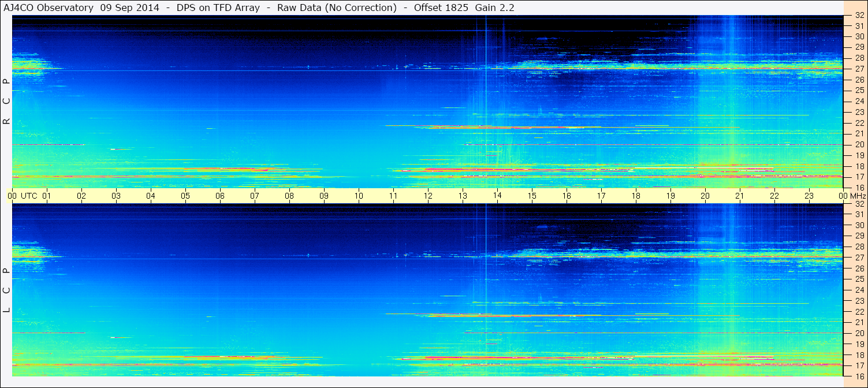Click the 25 MHz label on RCP scale
Viewport: 868px width, 388px height.
click(x=859, y=90)
